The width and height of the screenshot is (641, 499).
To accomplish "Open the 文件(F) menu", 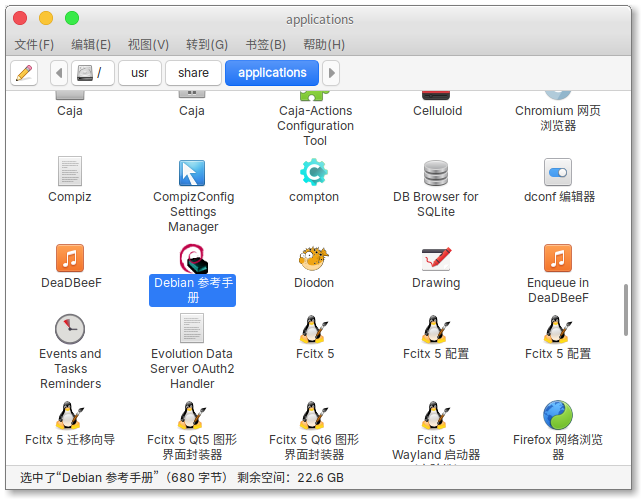I will [34, 45].
